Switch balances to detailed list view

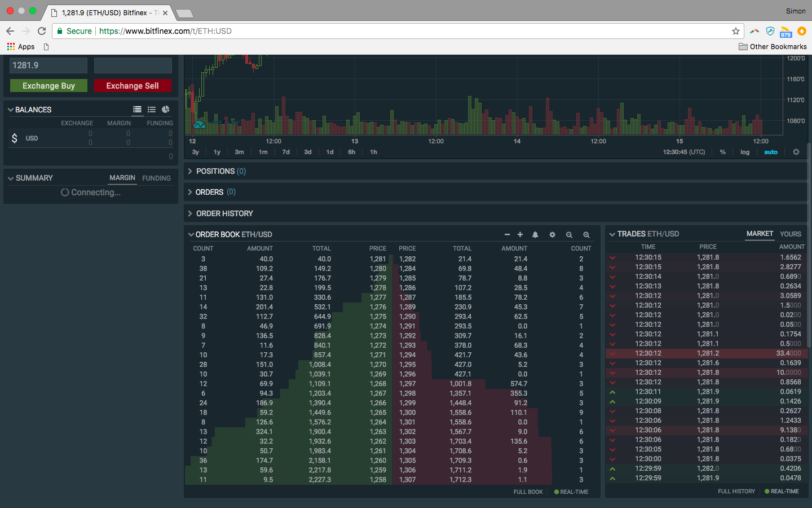click(137, 110)
